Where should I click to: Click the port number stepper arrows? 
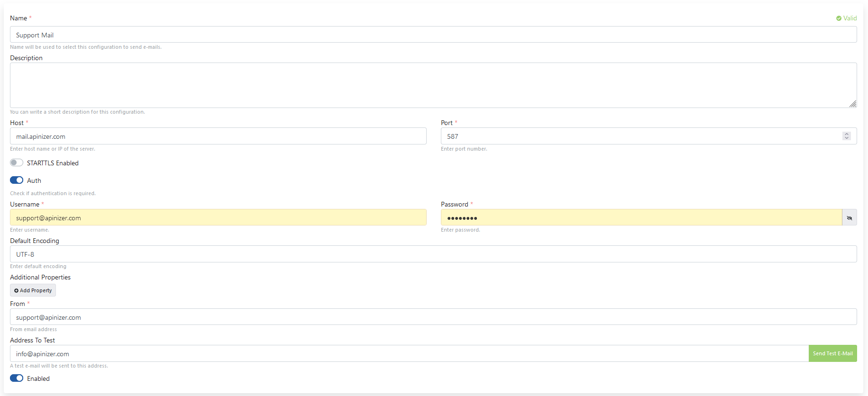(847, 136)
